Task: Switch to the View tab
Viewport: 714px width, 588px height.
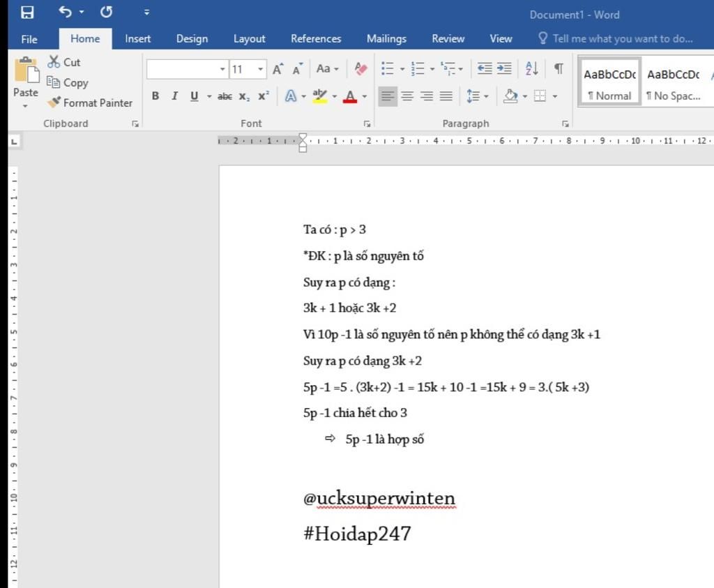Action: [501, 39]
